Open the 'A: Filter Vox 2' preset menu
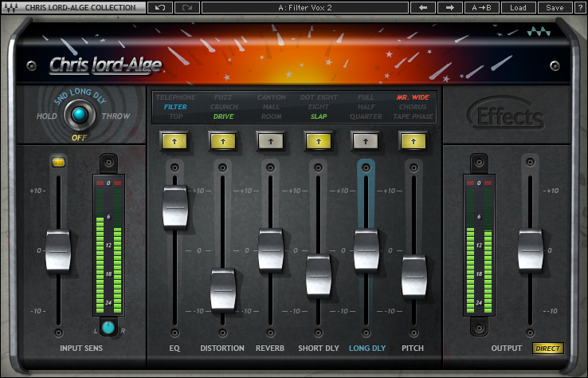Image resolution: width=588 pixels, height=378 pixels. (x=305, y=7)
